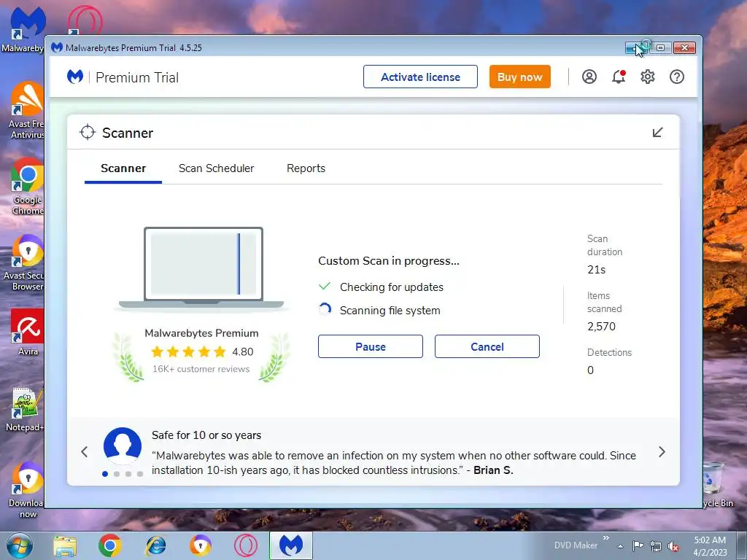Click the muted volume tray icon
Viewport: 747px width, 560px height.
point(673,547)
